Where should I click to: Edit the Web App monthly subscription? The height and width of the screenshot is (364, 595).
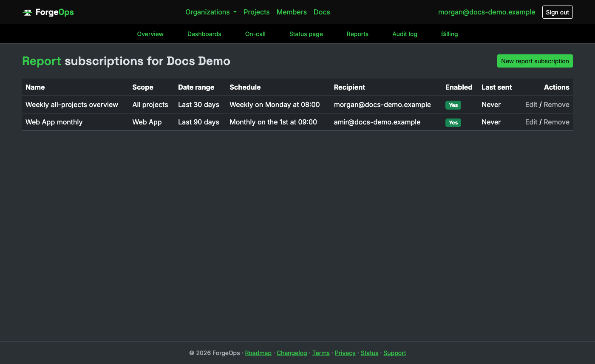pyautogui.click(x=531, y=122)
